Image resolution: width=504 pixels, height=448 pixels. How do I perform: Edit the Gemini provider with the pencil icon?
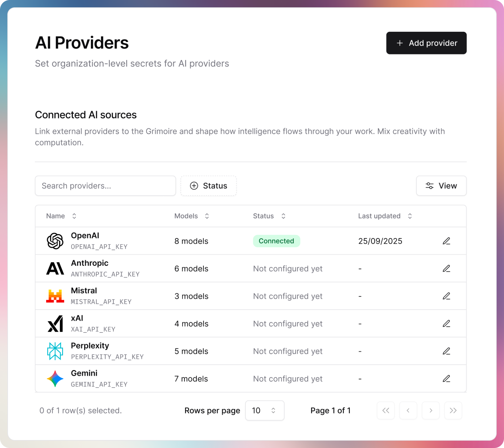(447, 378)
